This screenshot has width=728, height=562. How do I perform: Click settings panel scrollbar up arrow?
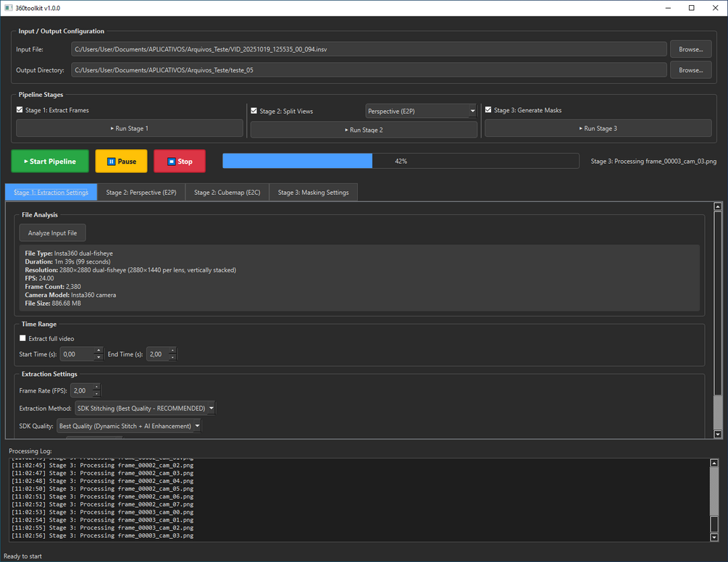click(x=718, y=206)
